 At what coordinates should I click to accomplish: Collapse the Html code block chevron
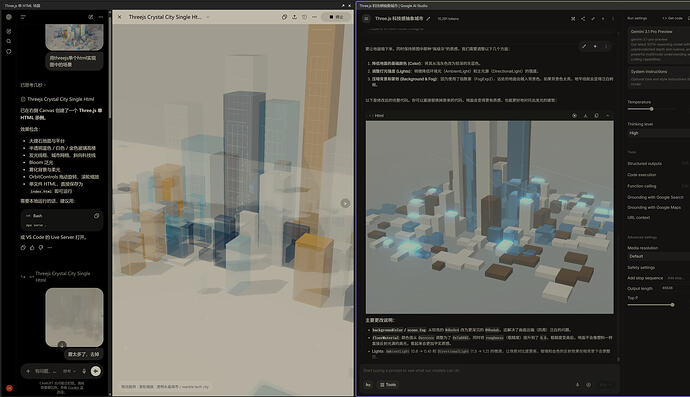click(x=607, y=116)
